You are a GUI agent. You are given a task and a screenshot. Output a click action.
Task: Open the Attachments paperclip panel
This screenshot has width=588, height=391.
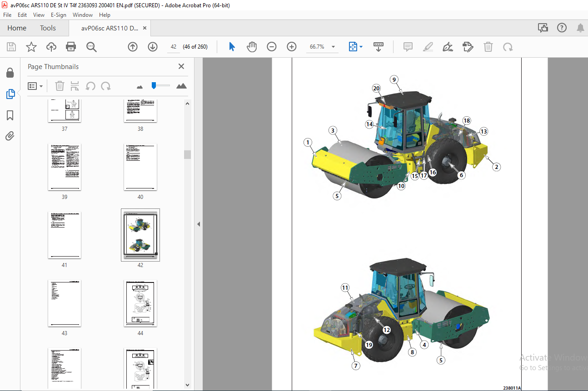[x=10, y=136]
